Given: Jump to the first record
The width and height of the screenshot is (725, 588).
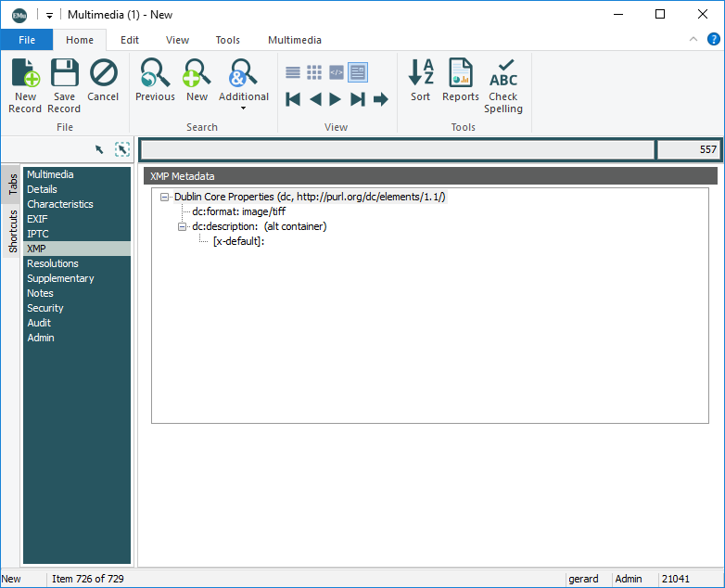Looking at the screenshot, I should 293,99.
